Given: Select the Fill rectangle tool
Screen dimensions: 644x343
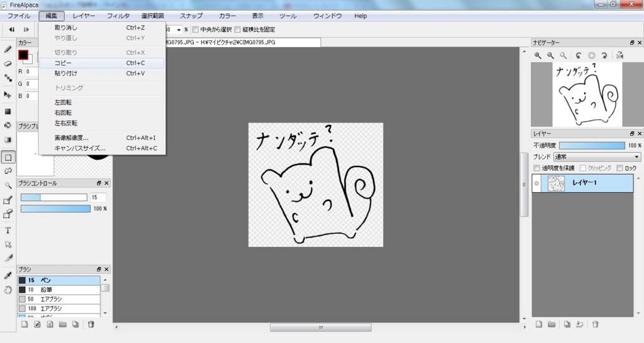Looking at the screenshot, I should pyautogui.click(x=8, y=112).
